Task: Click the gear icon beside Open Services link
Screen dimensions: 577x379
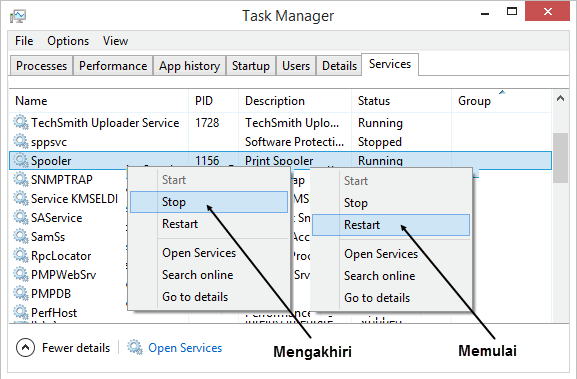Action: point(135,348)
